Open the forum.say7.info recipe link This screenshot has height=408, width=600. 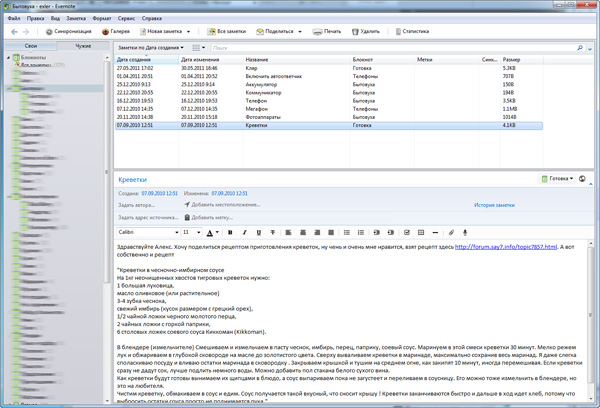[x=505, y=246]
